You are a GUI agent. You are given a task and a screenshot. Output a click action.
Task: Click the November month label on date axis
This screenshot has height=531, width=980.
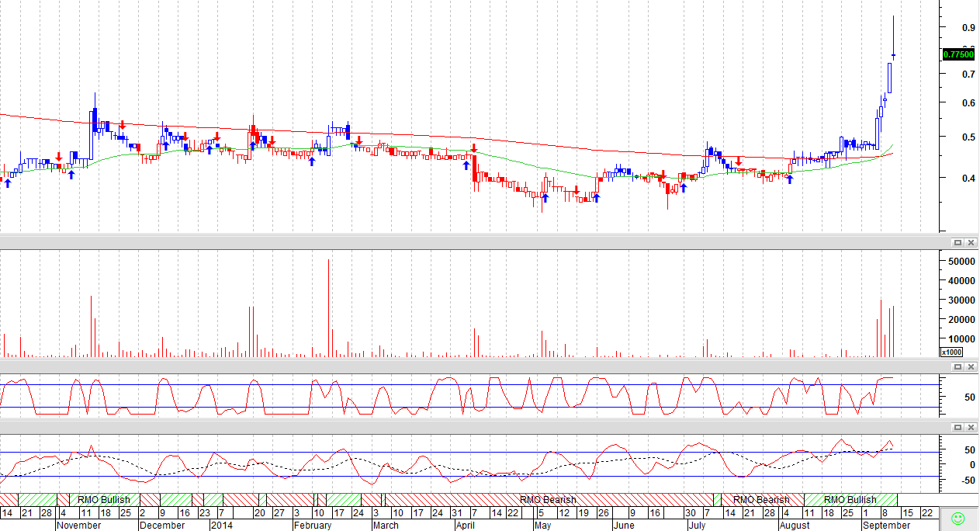coord(79,525)
